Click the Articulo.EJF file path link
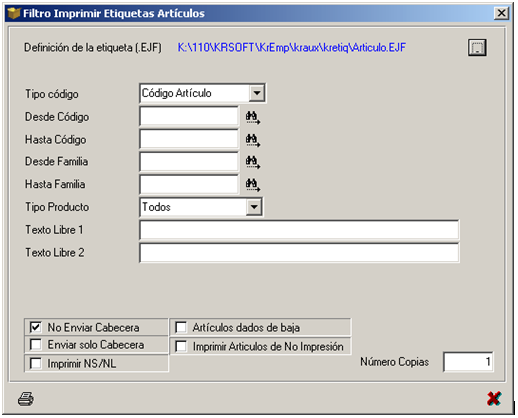 [291, 48]
